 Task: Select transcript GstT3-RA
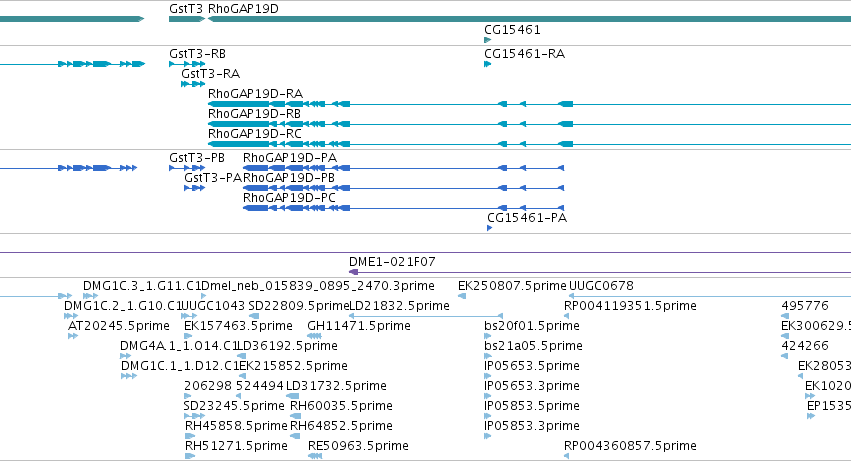click(211, 74)
